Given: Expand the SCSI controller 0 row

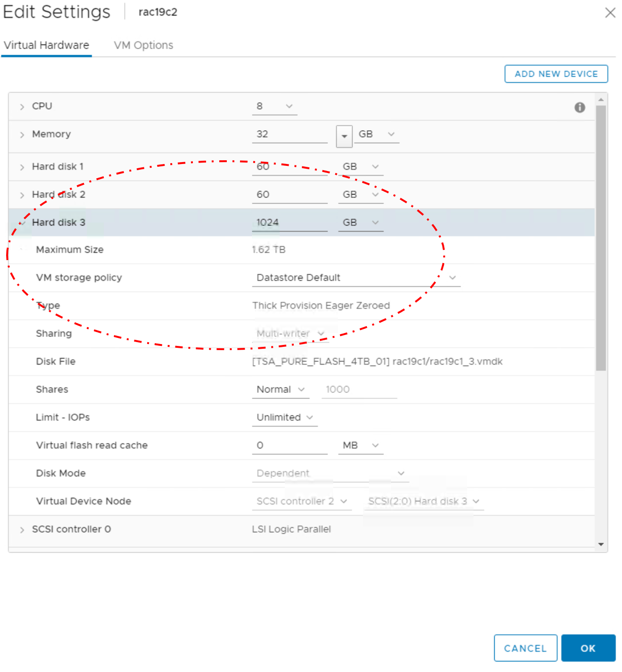Looking at the screenshot, I should pyautogui.click(x=22, y=530).
